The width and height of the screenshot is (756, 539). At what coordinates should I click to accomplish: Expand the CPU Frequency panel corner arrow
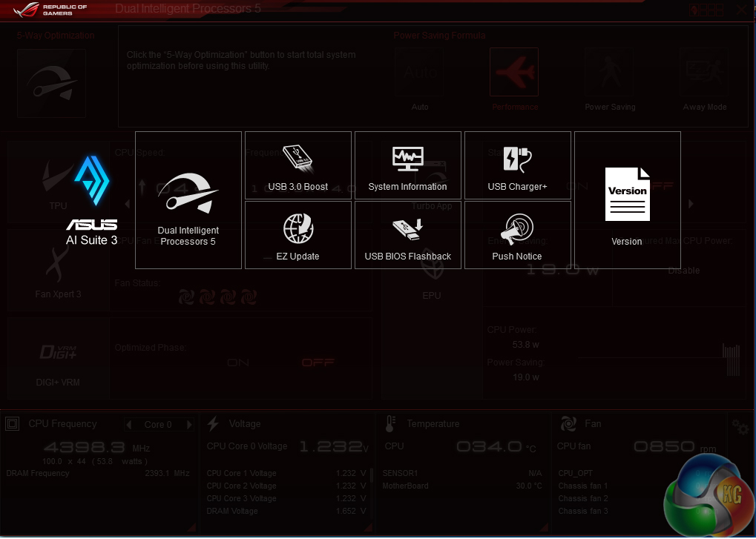[191, 527]
